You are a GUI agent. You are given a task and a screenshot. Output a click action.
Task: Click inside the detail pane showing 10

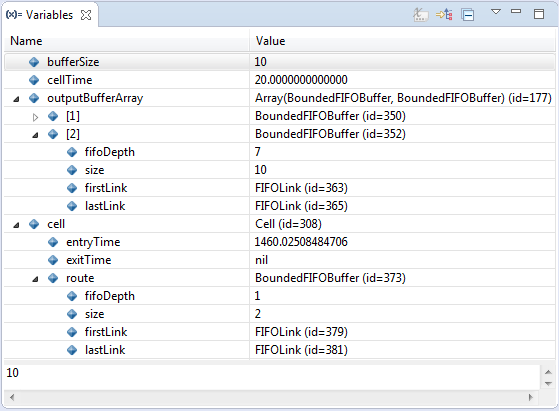272,376
